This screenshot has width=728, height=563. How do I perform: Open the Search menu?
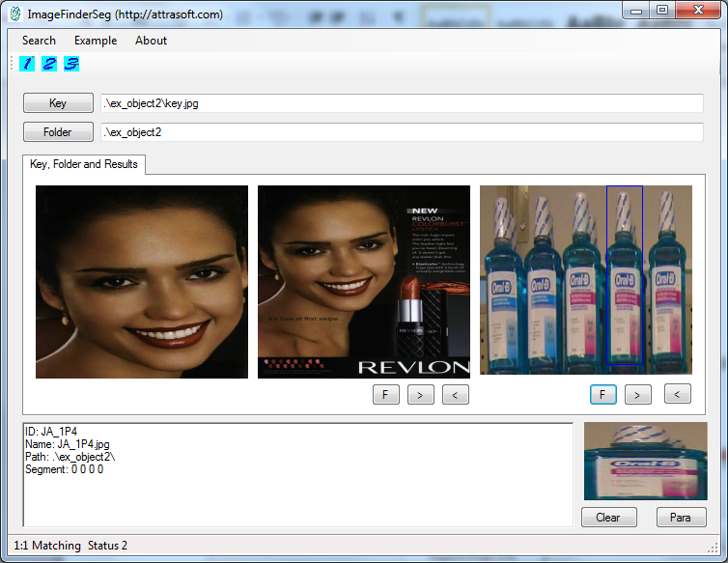[39, 41]
